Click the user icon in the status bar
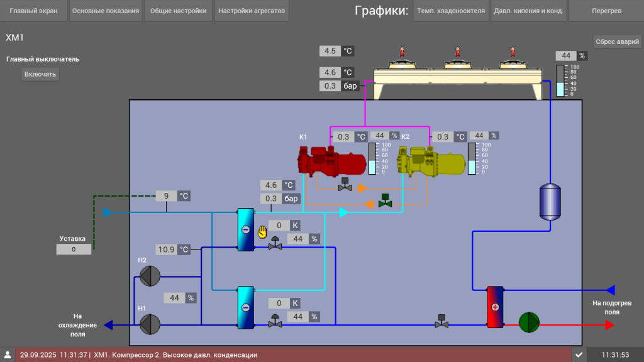644x362 pixels. click(7, 354)
